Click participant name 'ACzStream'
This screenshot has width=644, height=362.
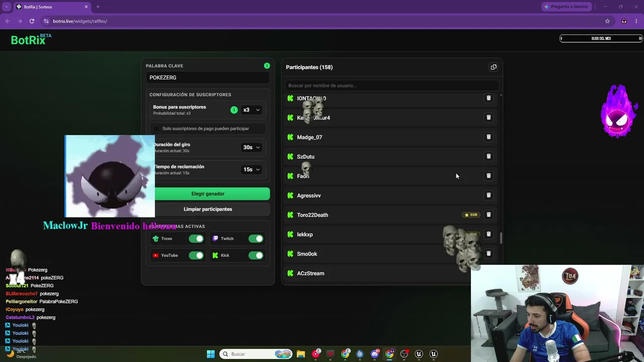click(310, 274)
